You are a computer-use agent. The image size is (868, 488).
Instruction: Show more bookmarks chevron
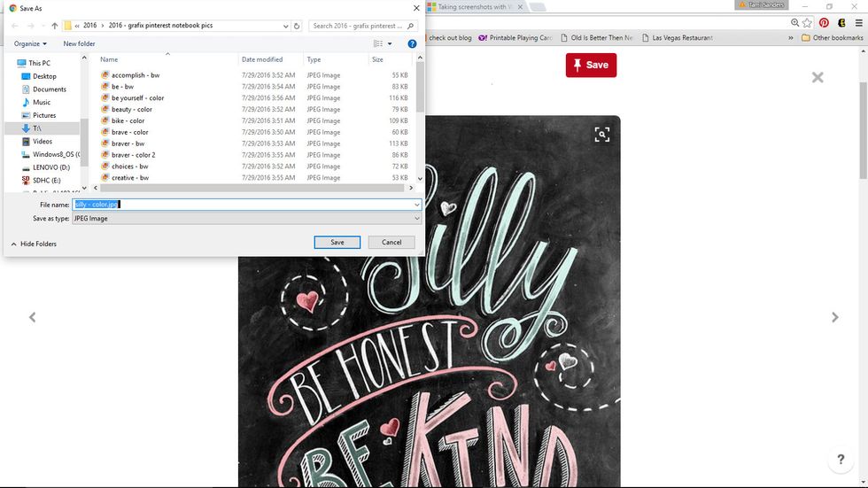click(790, 37)
